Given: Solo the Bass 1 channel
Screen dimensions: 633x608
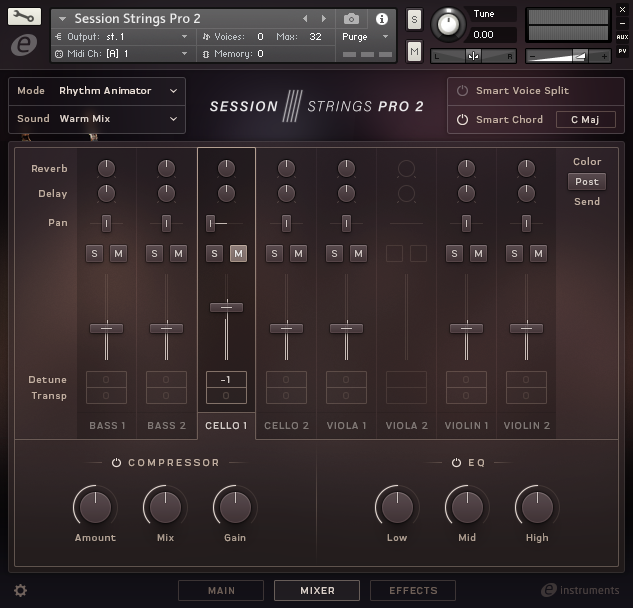Looking at the screenshot, I should 94,254.
